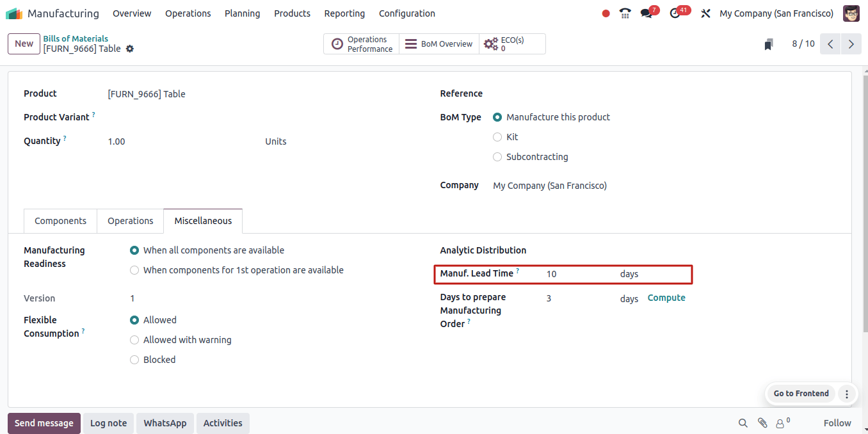This screenshot has height=434, width=868.
Task: Create a New bill of materials
Action: (24, 44)
